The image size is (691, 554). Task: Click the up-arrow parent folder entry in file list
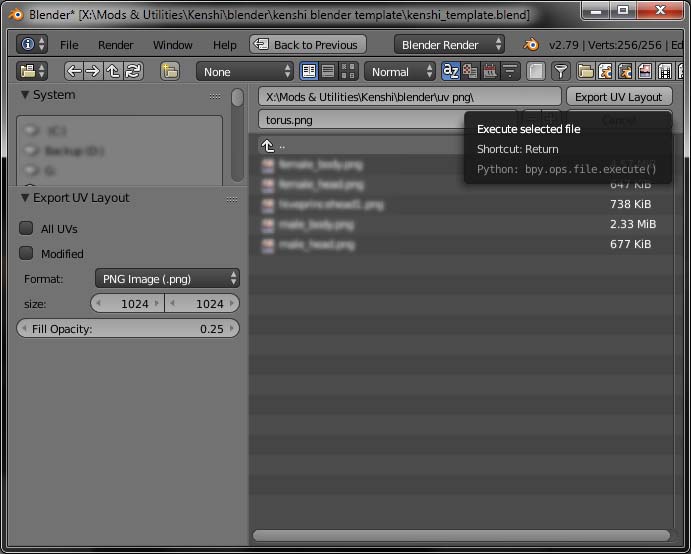(268, 146)
